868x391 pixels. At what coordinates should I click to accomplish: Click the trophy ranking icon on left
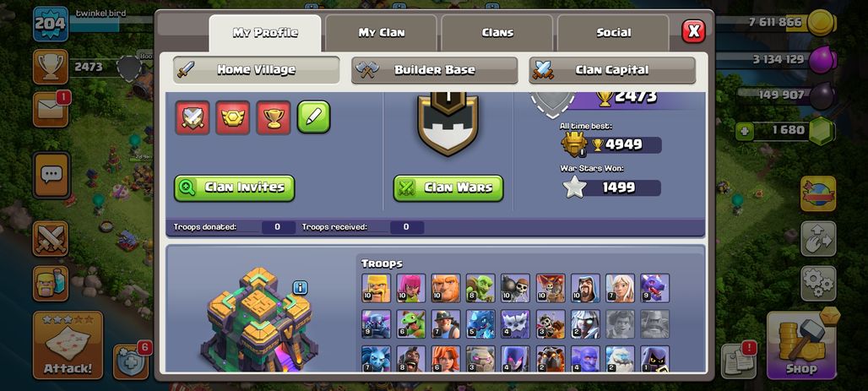51,67
